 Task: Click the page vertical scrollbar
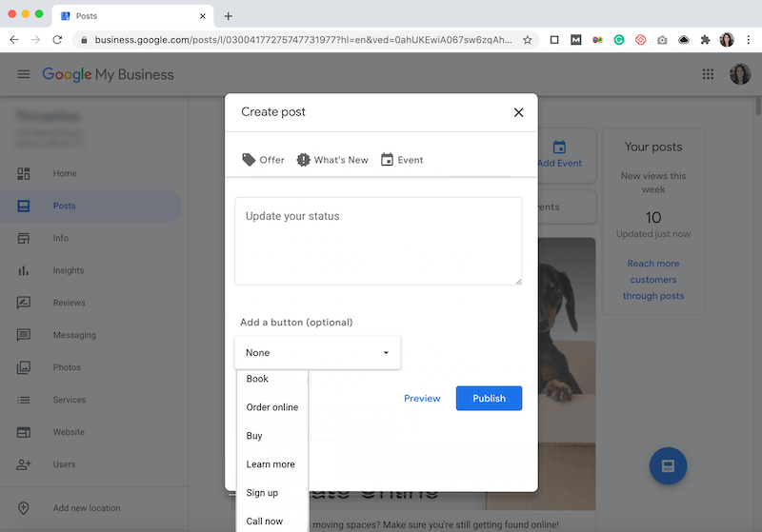[758, 106]
